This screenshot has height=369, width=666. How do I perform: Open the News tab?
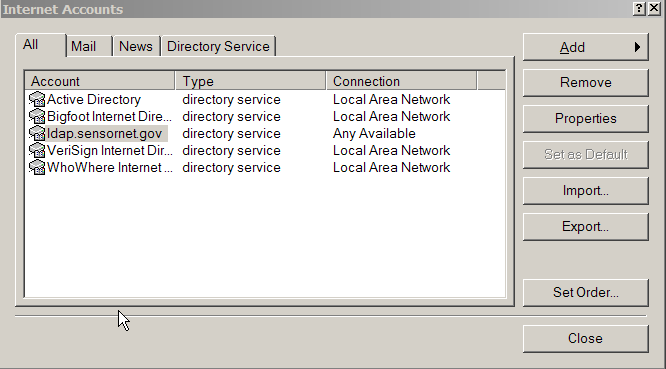[x=136, y=46]
